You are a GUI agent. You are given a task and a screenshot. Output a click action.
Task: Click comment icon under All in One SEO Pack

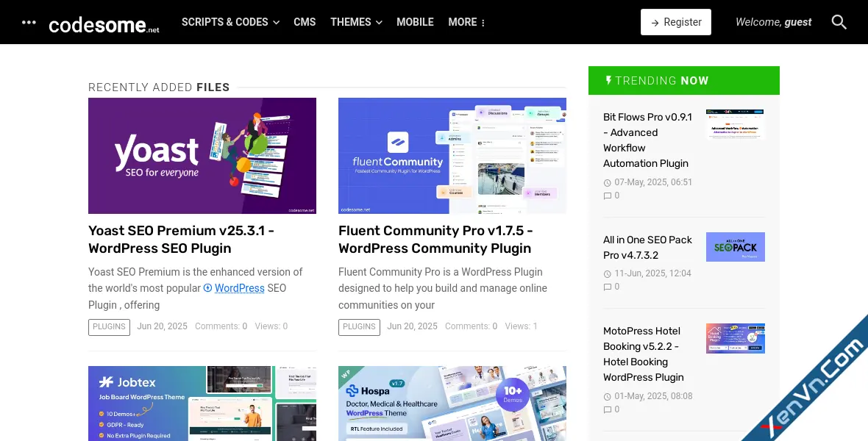point(608,287)
